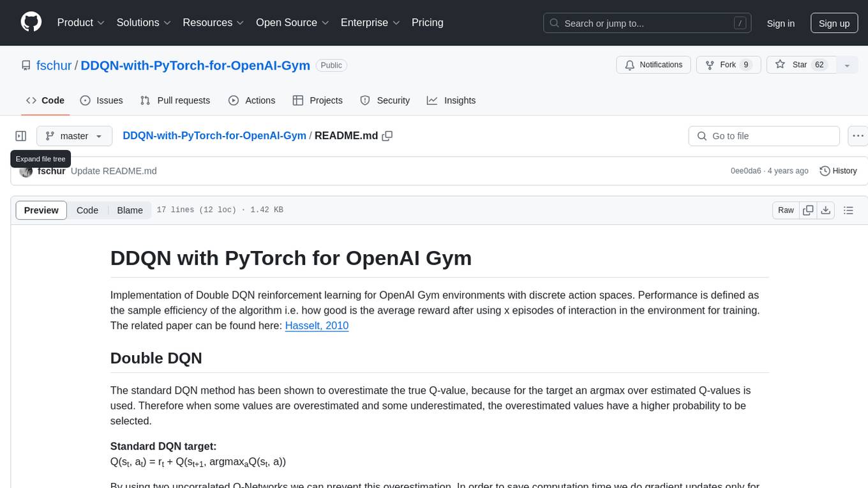Open repository root breadcrumb link
This screenshot has width=868, height=488.
(214, 136)
